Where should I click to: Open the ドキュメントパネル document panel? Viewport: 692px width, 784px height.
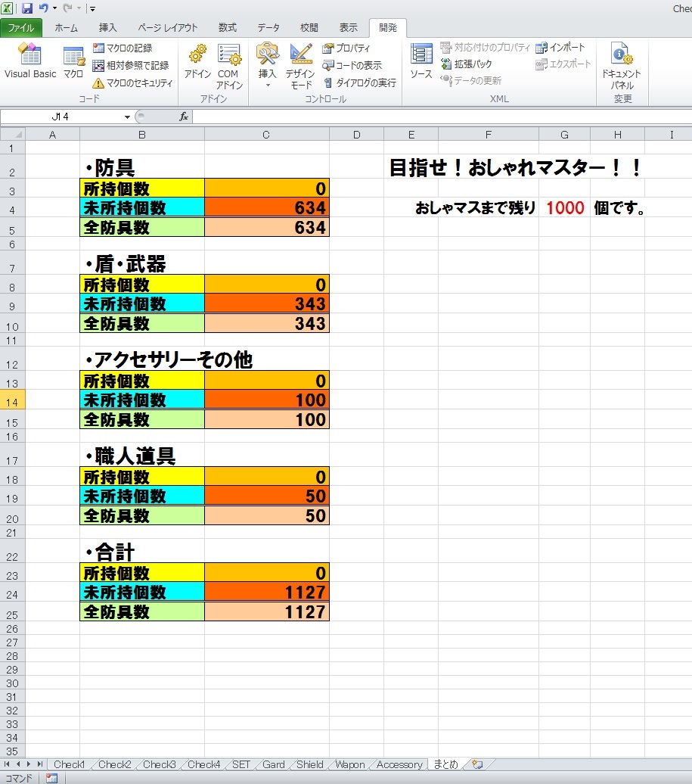621,66
